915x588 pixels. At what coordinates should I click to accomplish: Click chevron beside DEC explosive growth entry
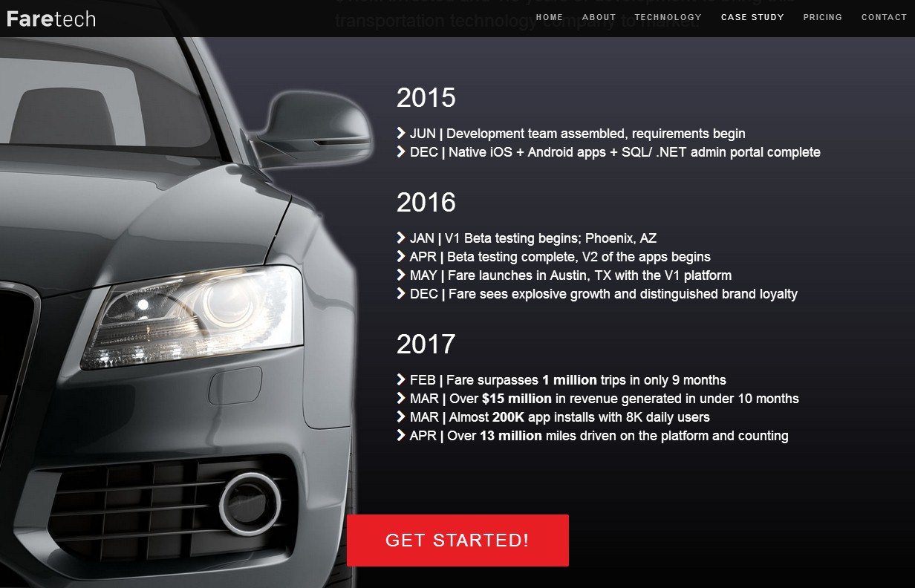pos(401,294)
